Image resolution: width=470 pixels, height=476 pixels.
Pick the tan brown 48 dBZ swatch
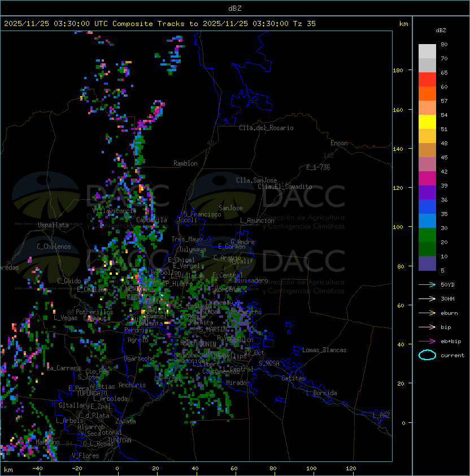point(427,150)
